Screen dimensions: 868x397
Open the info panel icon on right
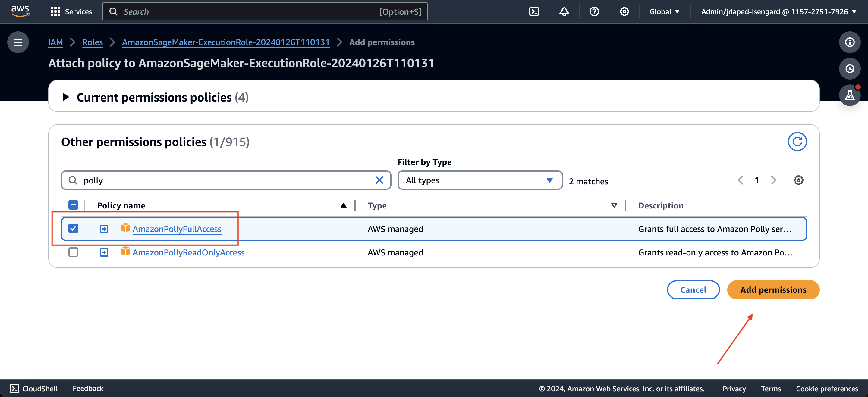850,42
